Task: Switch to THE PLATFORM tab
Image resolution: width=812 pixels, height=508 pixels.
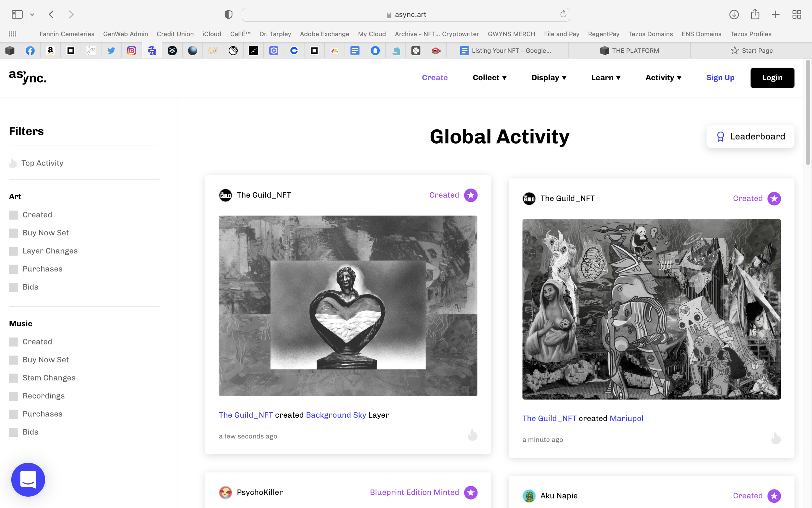Action: pos(629,51)
